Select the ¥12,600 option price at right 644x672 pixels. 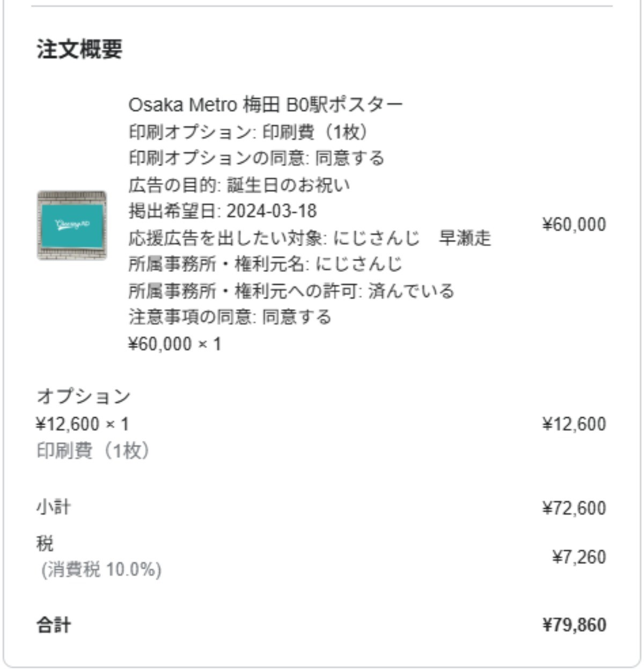[574, 424]
